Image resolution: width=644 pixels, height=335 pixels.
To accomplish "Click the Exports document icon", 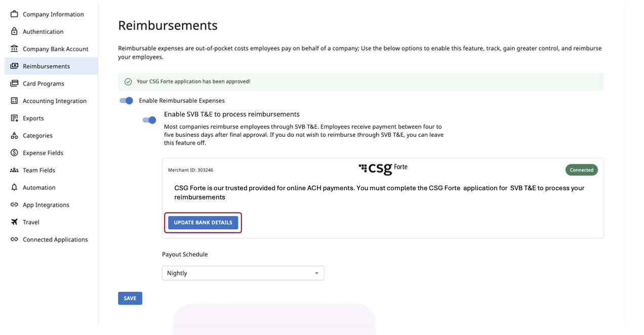I will pyautogui.click(x=14, y=118).
